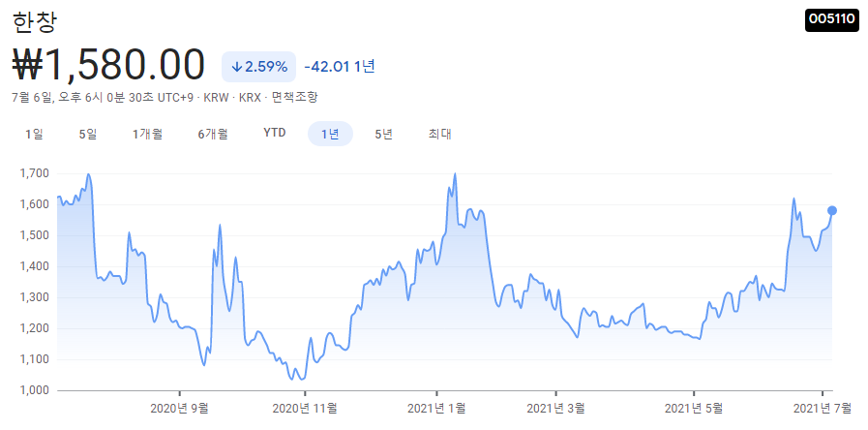
Task: Click the 한창 stock name heading
Action: [x=34, y=21]
